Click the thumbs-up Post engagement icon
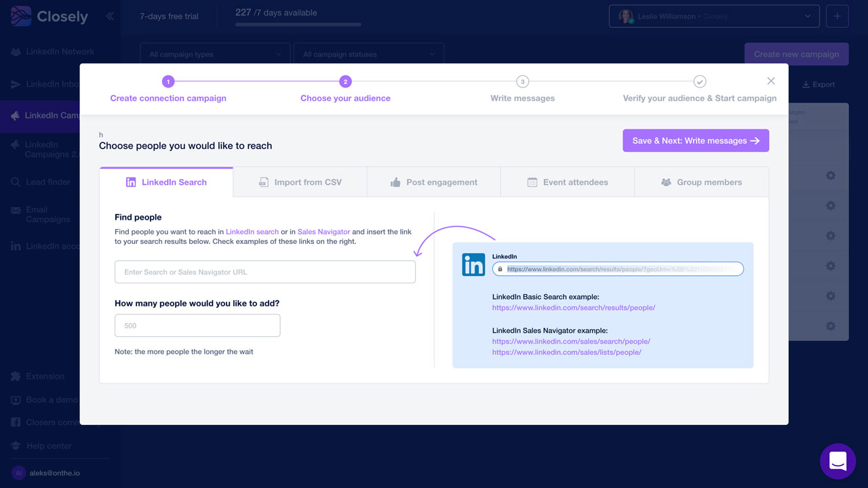The height and width of the screenshot is (488, 868). tap(395, 182)
